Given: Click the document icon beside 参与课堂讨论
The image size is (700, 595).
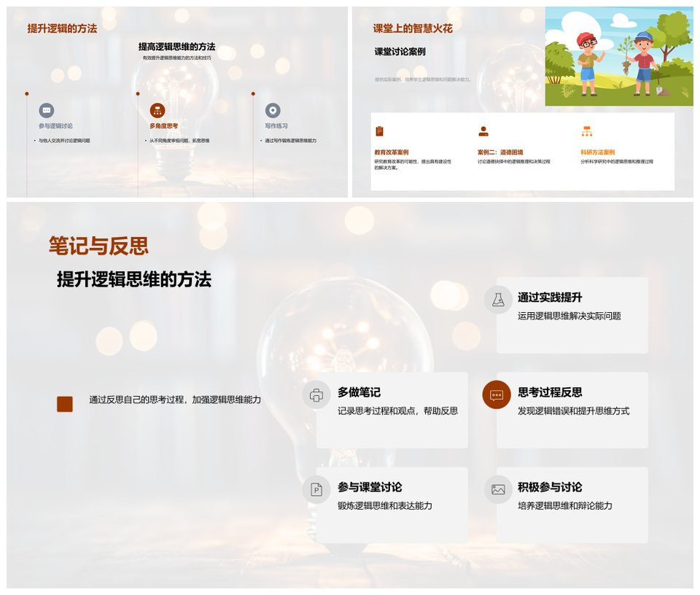Looking at the screenshot, I should pyautogui.click(x=316, y=489).
